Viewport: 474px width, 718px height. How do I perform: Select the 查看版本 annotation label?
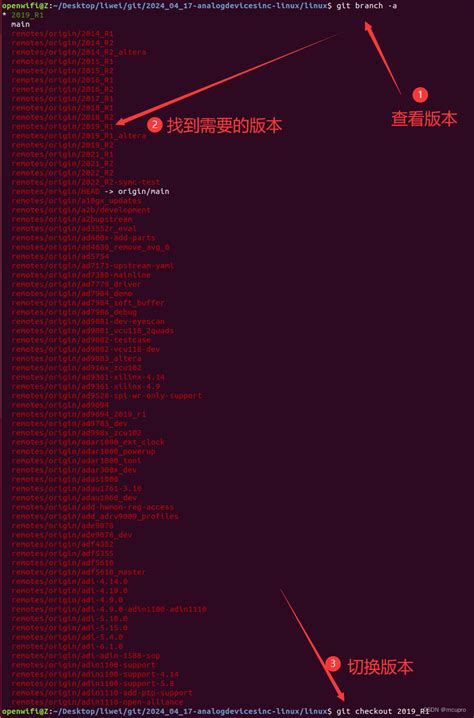[424, 119]
